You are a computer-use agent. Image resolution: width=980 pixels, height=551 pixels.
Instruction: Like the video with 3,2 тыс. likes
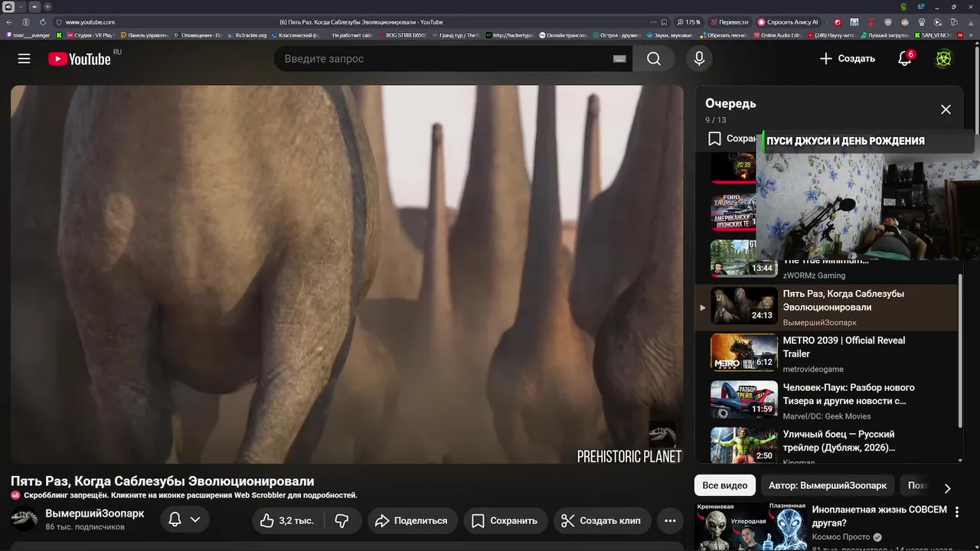coord(287,520)
